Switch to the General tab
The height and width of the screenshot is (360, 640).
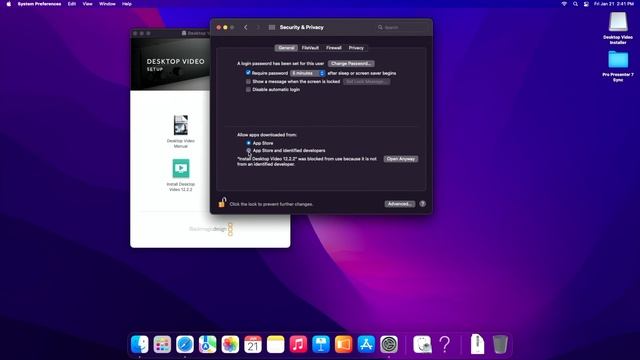click(x=286, y=48)
